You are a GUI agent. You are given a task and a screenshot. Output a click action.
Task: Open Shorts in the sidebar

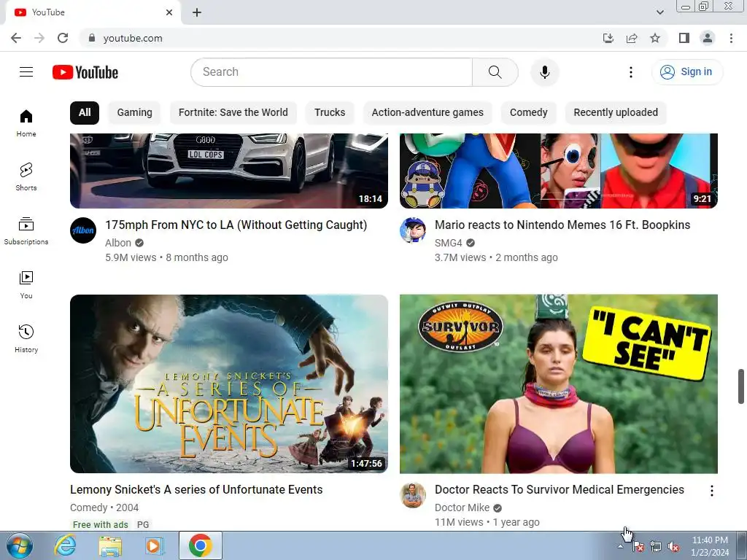(26, 177)
